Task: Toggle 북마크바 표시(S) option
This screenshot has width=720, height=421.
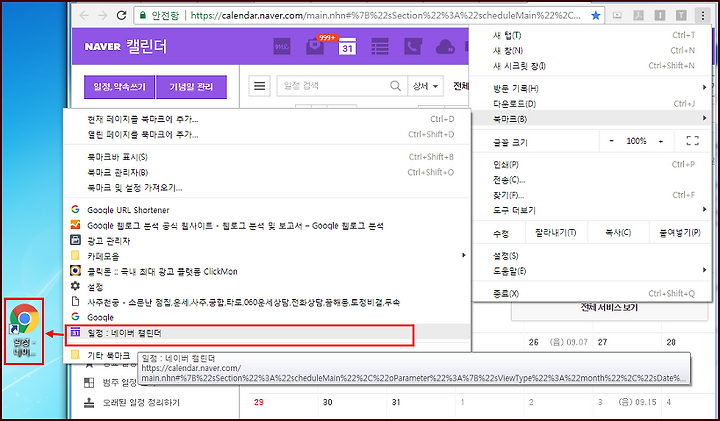Action: pyautogui.click(x=267, y=157)
